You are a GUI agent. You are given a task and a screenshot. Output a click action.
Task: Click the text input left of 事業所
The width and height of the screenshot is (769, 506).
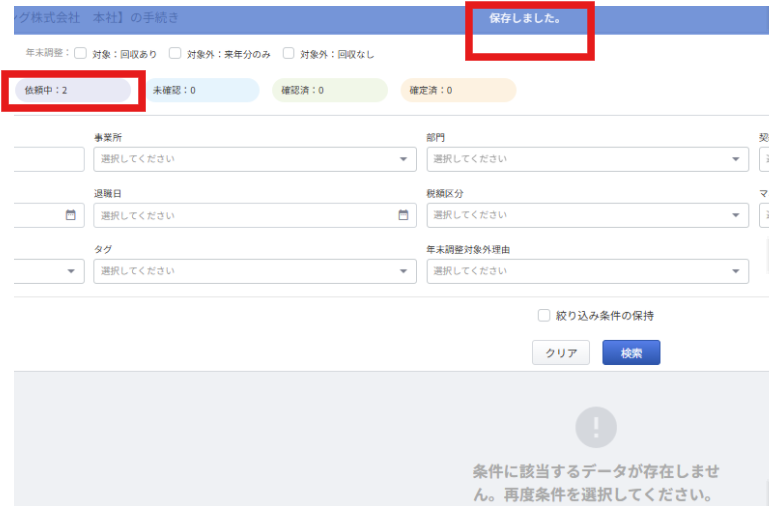pyautogui.click(x=49, y=159)
